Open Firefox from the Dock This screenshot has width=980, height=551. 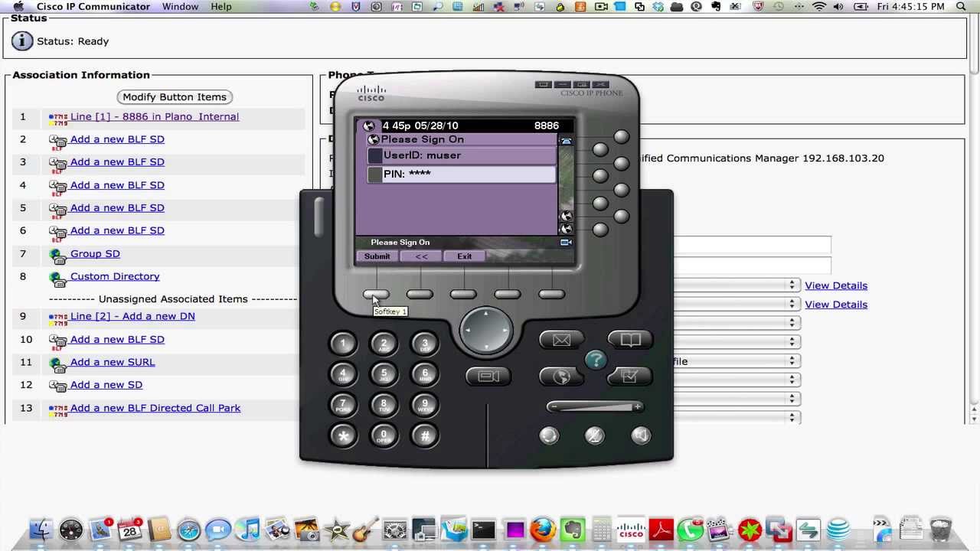click(x=543, y=530)
